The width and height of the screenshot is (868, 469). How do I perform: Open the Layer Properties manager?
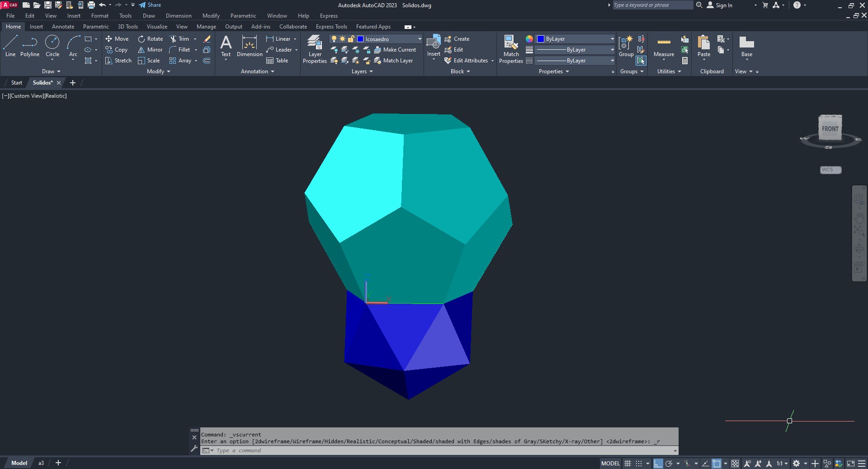[x=315, y=49]
